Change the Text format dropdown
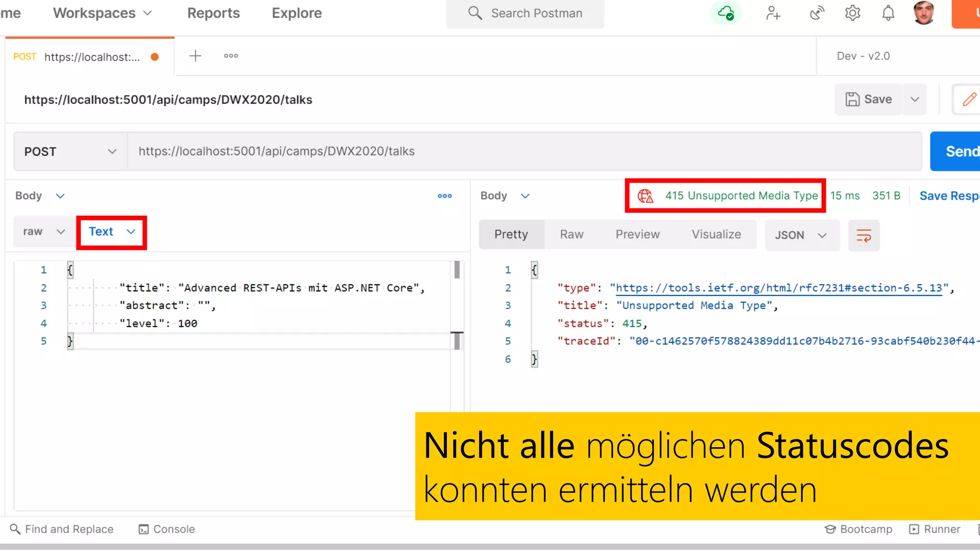Viewport: 980px width, 551px height. (x=111, y=232)
